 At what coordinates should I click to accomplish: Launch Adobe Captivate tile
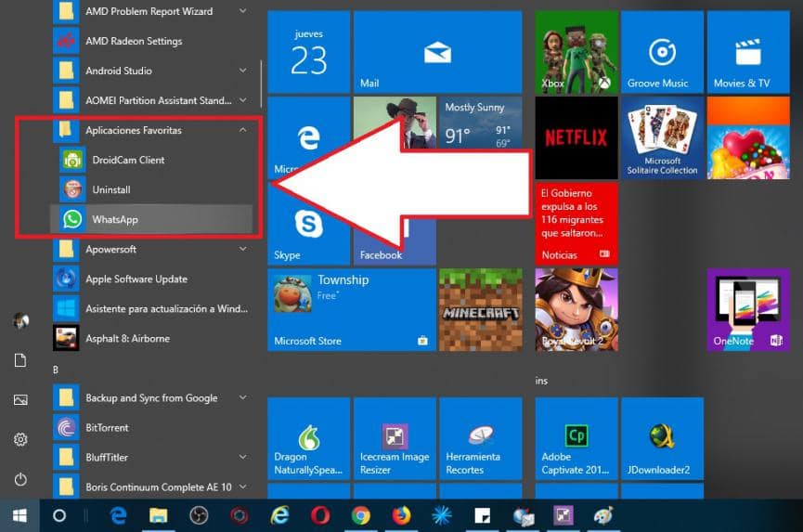click(x=576, y=438)
